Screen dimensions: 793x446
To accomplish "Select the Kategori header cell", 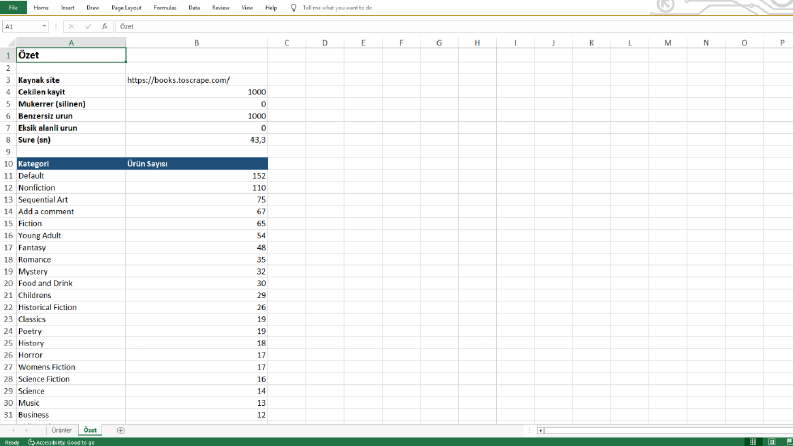I will click(x=71, y=164).
